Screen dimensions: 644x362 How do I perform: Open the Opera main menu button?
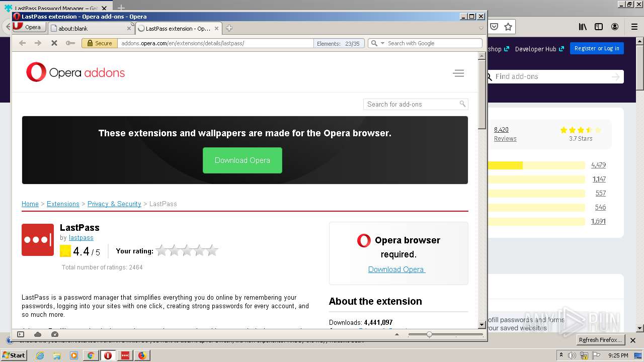pyautogui.click(x=28, y=27)
